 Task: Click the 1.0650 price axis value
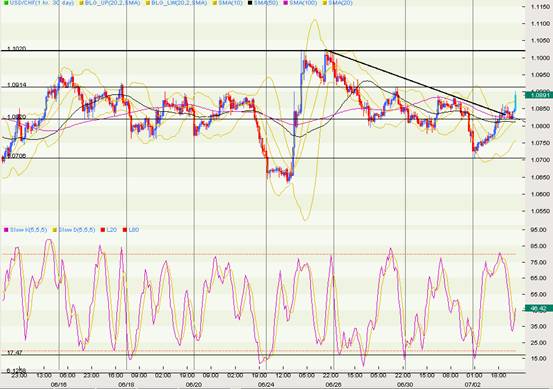click(540, 177)
